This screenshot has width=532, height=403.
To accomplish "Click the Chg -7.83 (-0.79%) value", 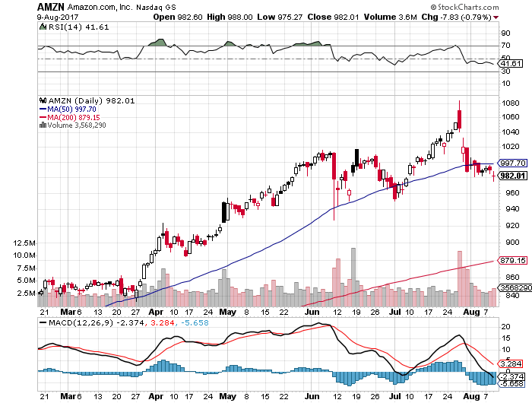I will 457,17.
